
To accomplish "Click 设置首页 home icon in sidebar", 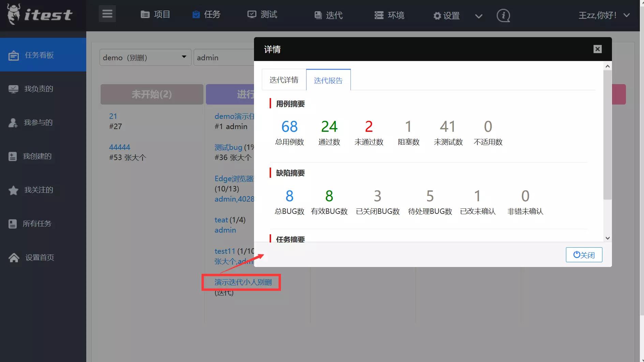I will point(14,257).
